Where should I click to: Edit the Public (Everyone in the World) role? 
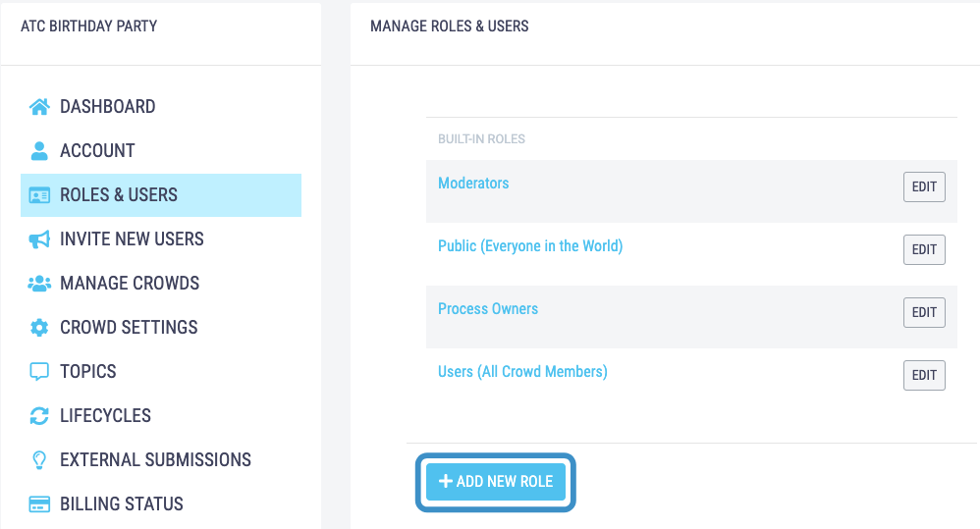(924, 250)
